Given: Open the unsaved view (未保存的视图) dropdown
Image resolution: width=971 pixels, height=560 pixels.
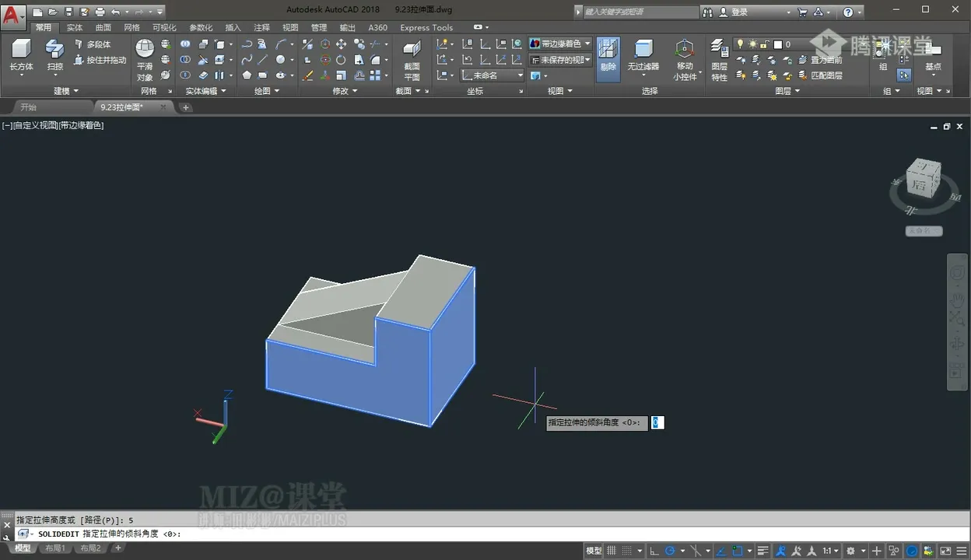Looking at the screenshot, I should (560, 60).
